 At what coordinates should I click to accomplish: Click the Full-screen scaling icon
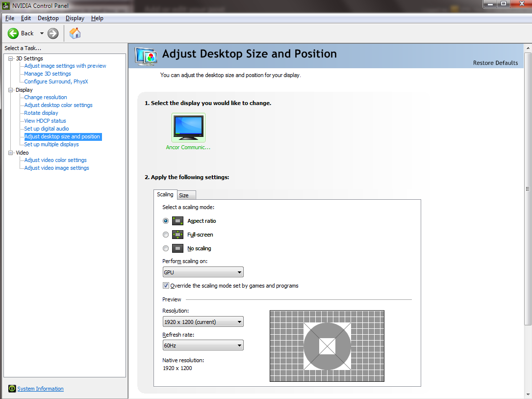178,235
